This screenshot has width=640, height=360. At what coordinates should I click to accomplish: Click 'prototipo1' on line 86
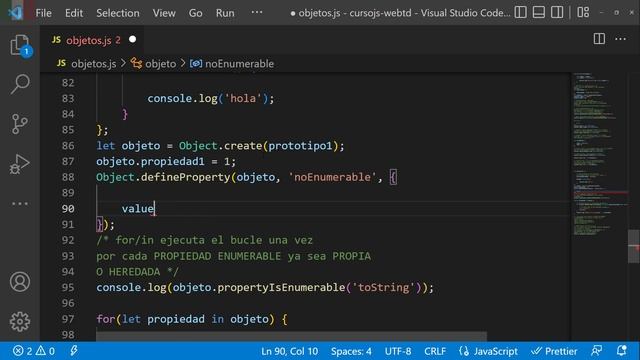click(300, 146)
